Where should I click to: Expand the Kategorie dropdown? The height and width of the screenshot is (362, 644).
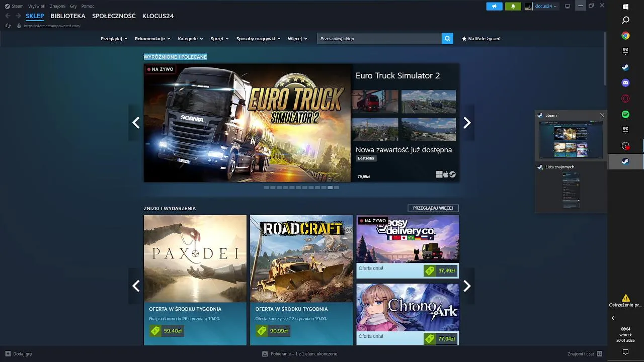190,39
